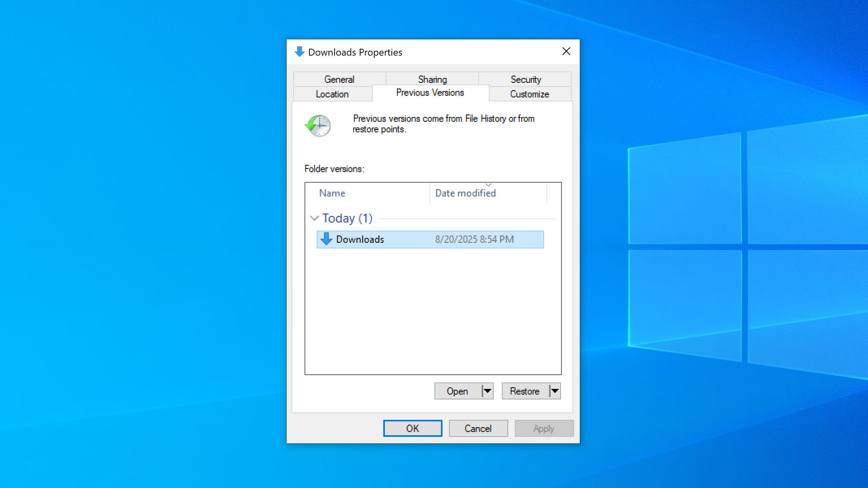Switch to the General tab

[339, 79]
